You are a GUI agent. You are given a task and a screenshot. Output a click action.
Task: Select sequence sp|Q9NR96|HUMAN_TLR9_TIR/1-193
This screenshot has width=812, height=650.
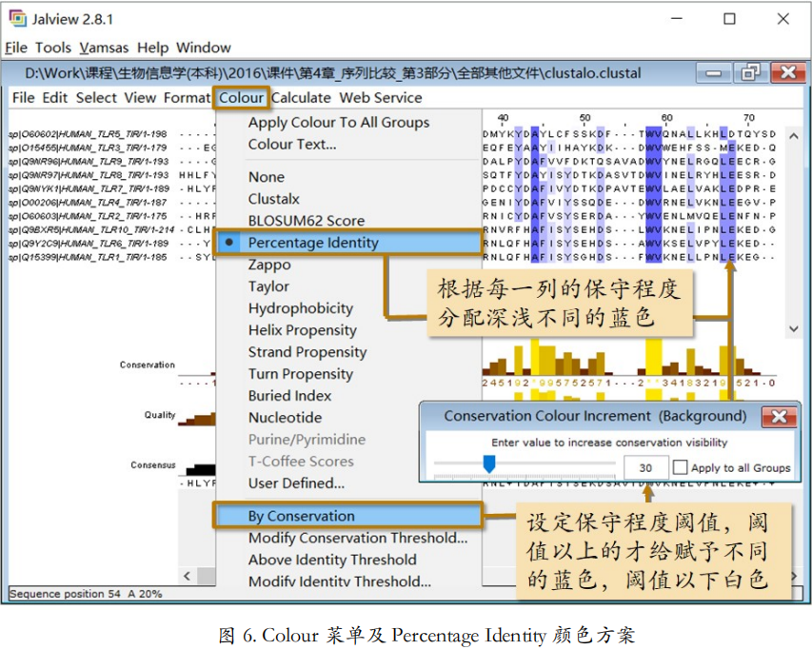(89, 162)
